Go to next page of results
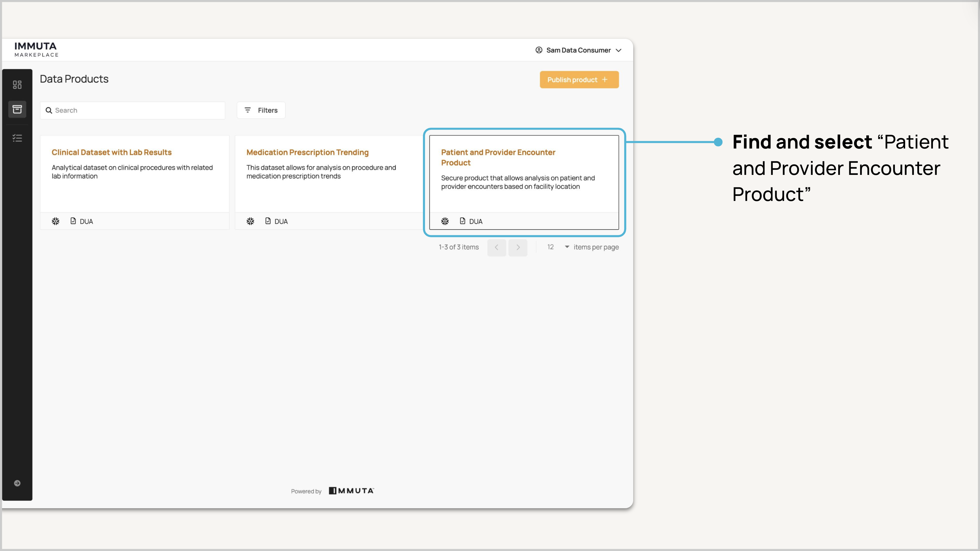Image resolution: width=980 pixels, height=551 pixels. click(x=518, y=247)
